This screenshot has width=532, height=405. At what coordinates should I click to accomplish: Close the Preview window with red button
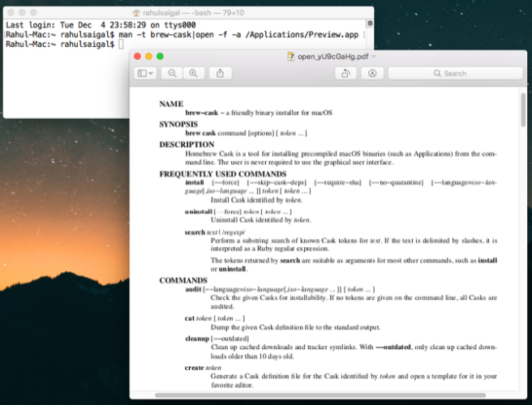click(137, 56)
